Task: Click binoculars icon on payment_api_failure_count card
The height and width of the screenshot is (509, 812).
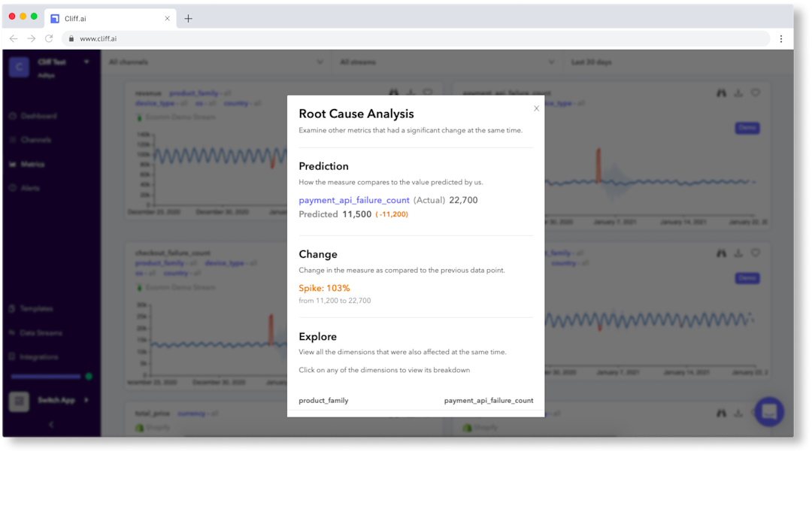Action: [721, 93]
